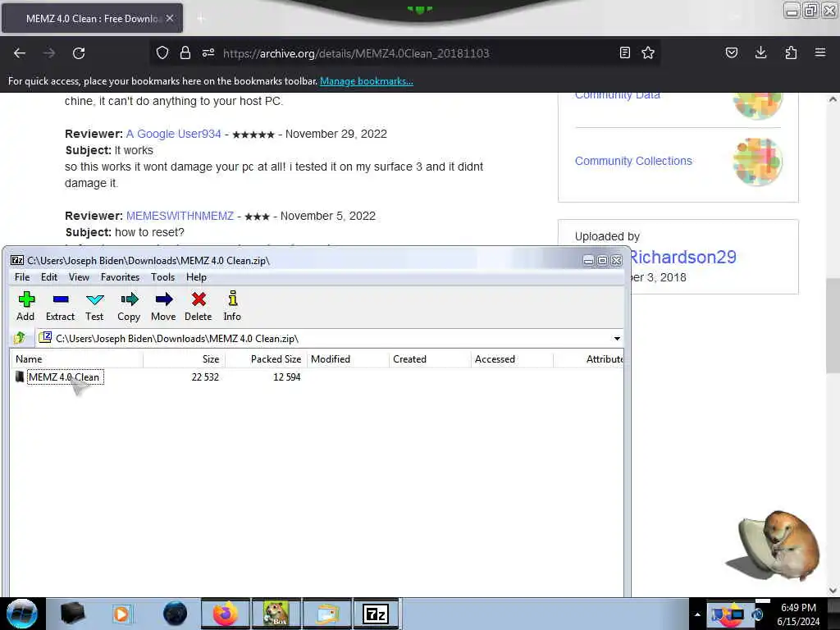Screen dimensions: 840x630
Task: Click the red Delete icon
Action: point(199,306)
